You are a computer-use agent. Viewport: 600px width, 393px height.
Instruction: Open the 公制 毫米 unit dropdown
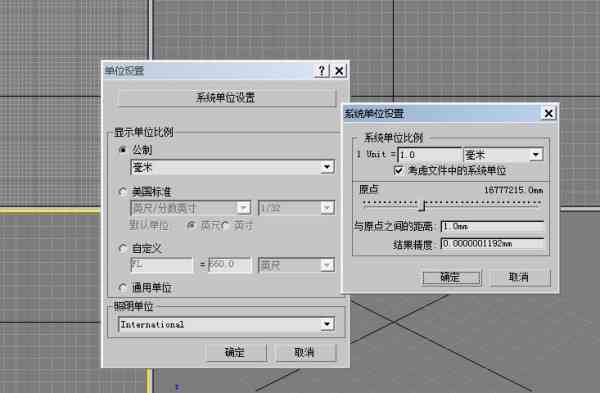click(232, 167)
